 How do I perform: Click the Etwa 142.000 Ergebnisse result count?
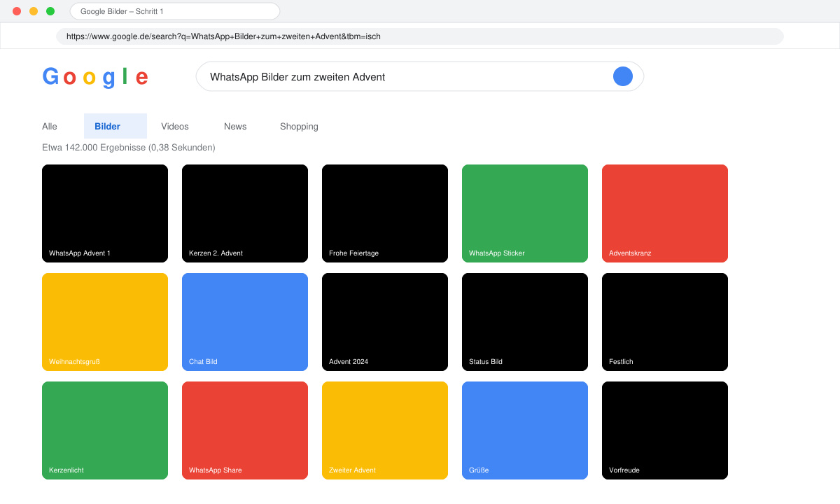coord(129,148)
